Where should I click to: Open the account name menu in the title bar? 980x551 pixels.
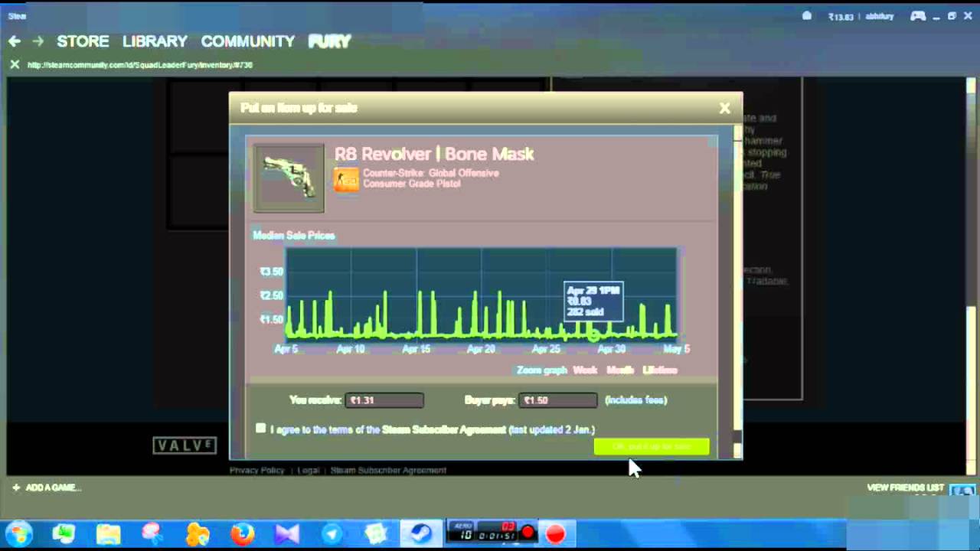880,16
